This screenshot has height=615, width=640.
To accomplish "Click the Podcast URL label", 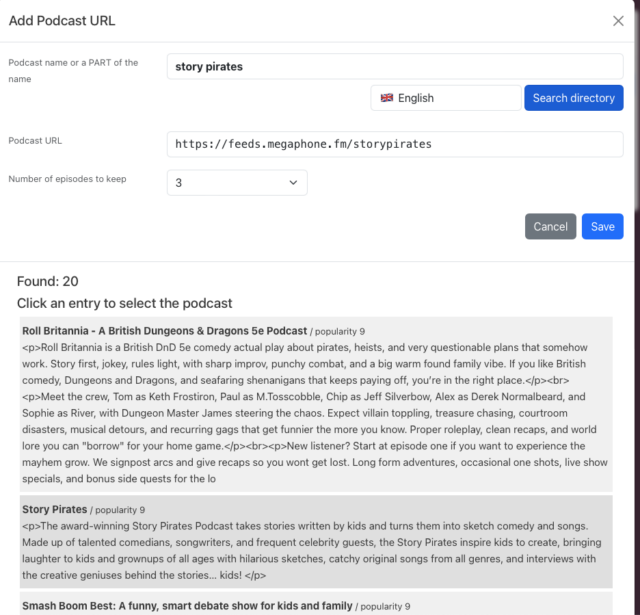I will point(35,141).
